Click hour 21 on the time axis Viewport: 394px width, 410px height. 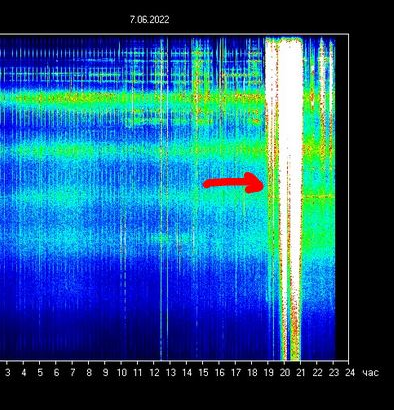(301, 372)
